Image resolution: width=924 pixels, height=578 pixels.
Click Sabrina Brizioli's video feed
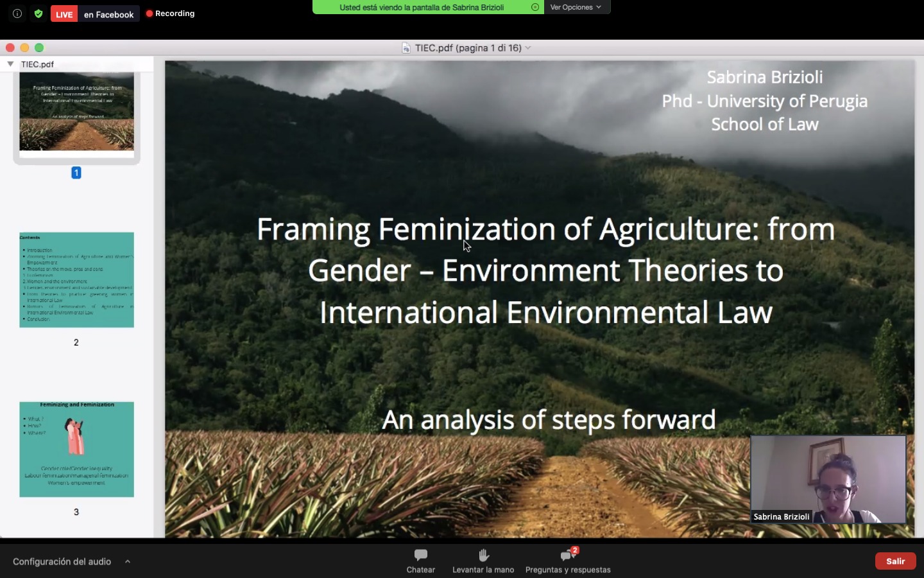pyautogui.click(x=828, y=479)
